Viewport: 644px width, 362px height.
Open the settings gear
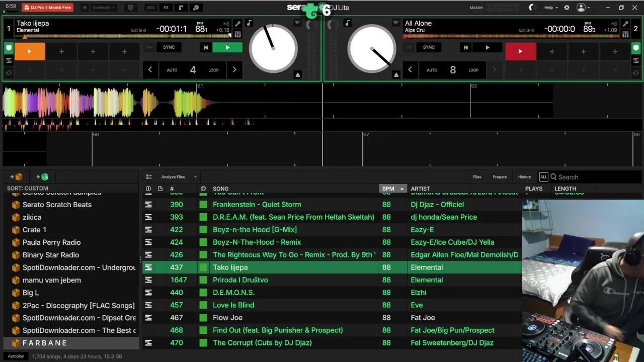pyautogui.click(x=567, y=8)
